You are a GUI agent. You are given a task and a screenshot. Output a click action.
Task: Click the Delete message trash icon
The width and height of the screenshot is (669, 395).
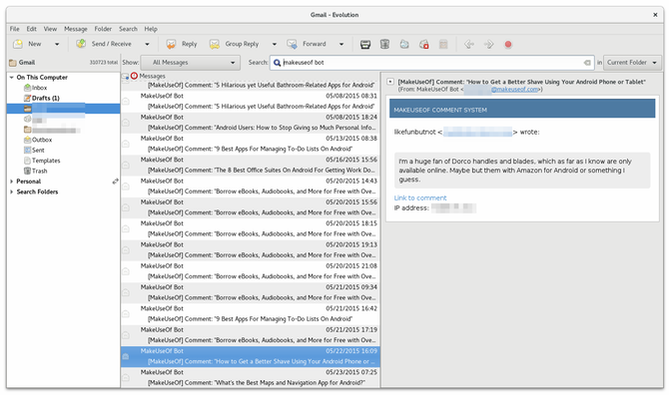385,44
